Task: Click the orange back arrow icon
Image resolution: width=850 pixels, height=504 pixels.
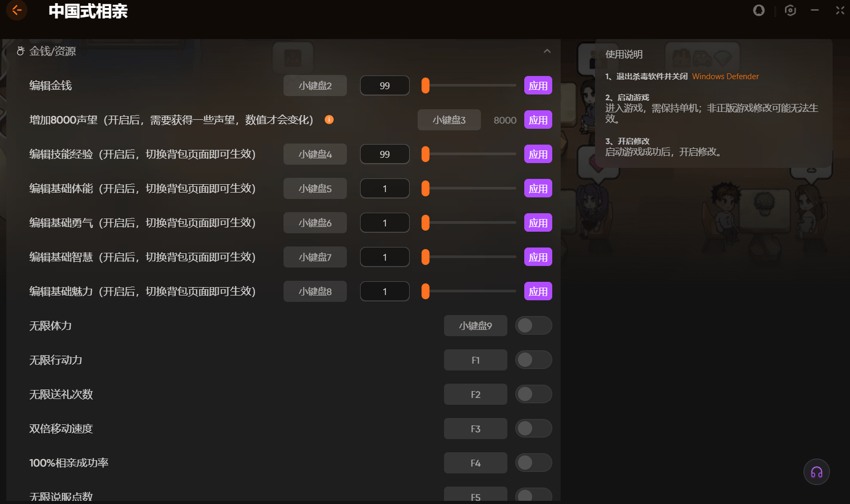Action: (x=16, y=10)
